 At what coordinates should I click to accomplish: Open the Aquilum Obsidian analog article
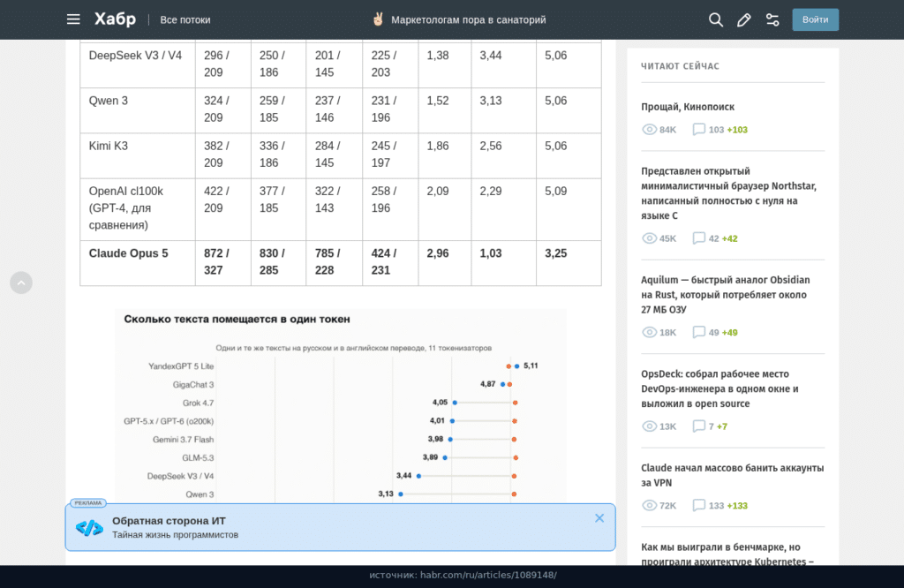pyautogui.click(x=726, y=295)
